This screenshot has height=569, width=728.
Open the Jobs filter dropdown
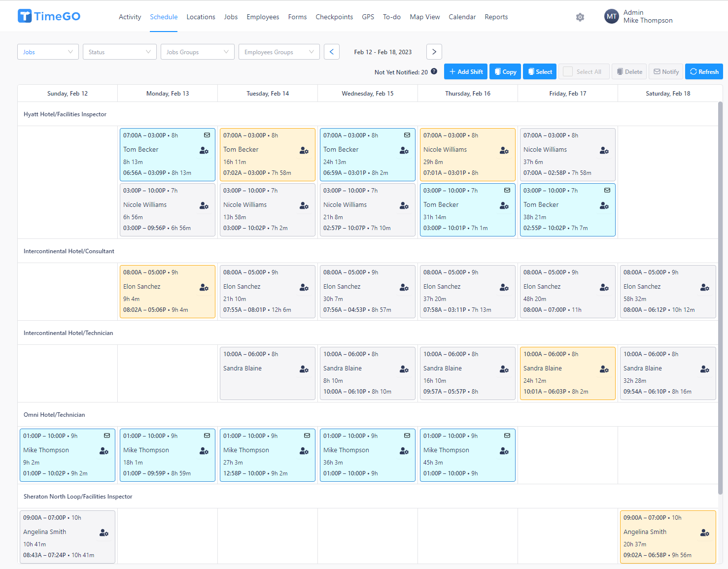[48, 52]
